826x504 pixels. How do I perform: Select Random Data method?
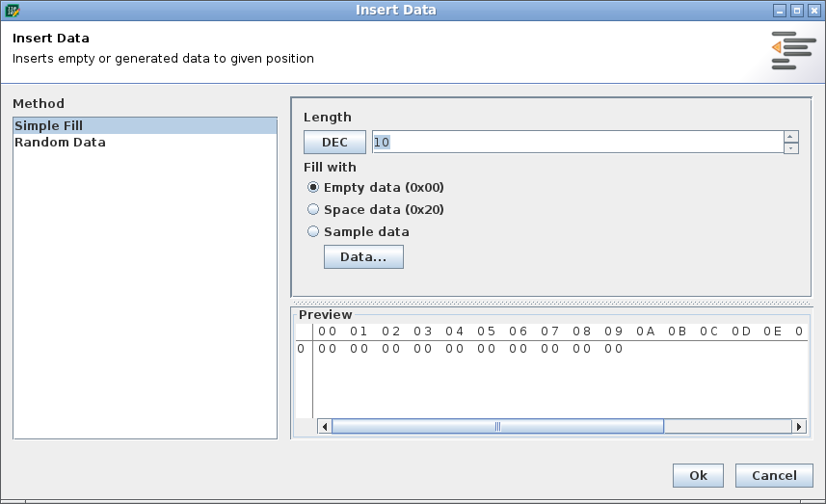point(145,143)
